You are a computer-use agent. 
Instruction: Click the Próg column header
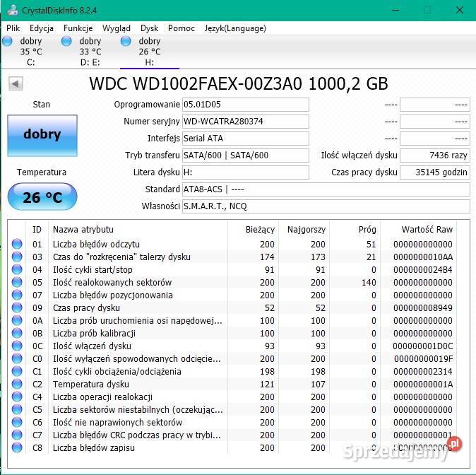(x=355, y=230)
